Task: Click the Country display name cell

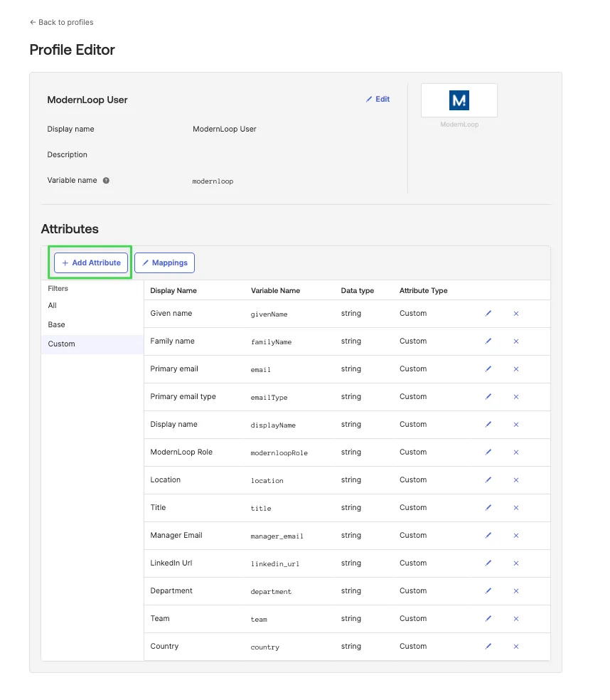Action: [x=164, y=646]
